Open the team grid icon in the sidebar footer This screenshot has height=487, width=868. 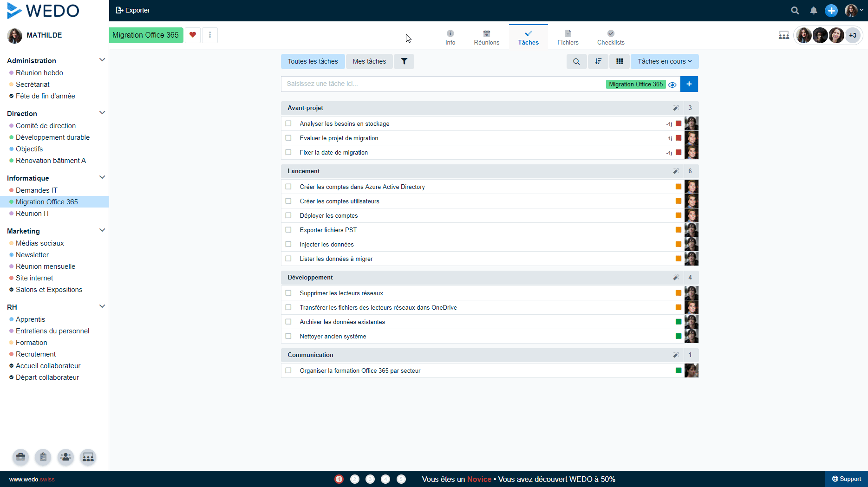(88, 457)
